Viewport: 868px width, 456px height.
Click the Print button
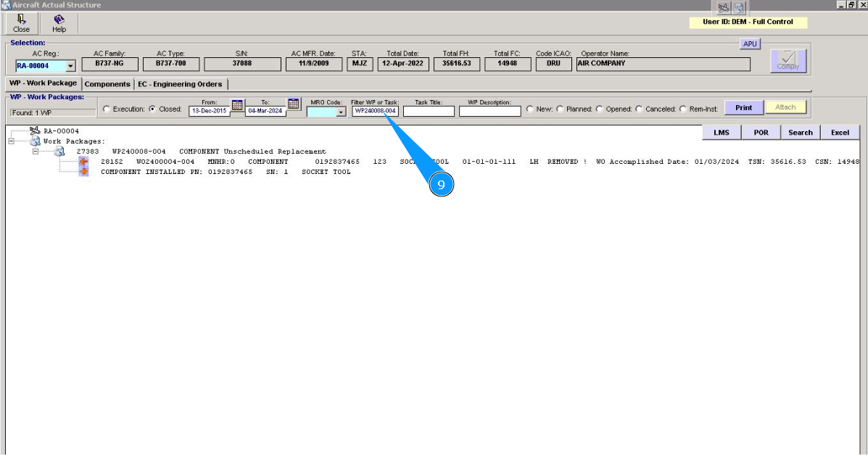coord(743,107)
